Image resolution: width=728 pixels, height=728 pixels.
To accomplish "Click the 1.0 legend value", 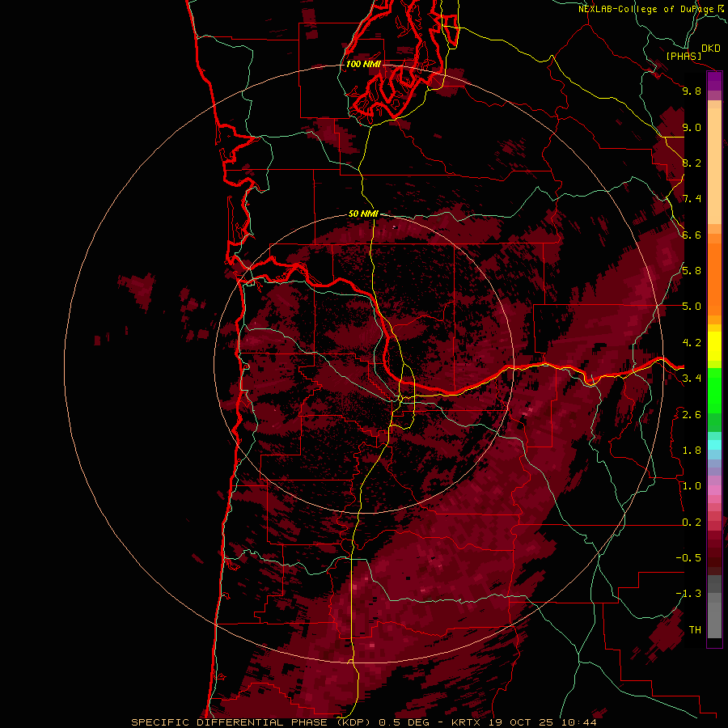I will [x=692, y=486].
